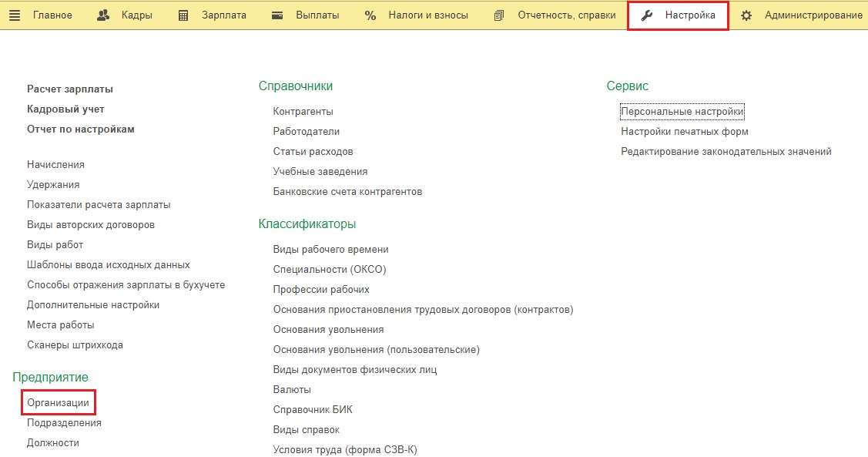Open Виды документов физических лиц

[x=355, y=369]
